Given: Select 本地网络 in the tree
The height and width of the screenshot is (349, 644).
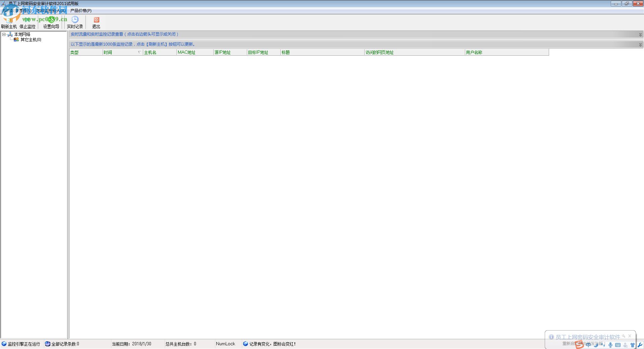Looking at the screenshot, I should (x=22, y=34).
